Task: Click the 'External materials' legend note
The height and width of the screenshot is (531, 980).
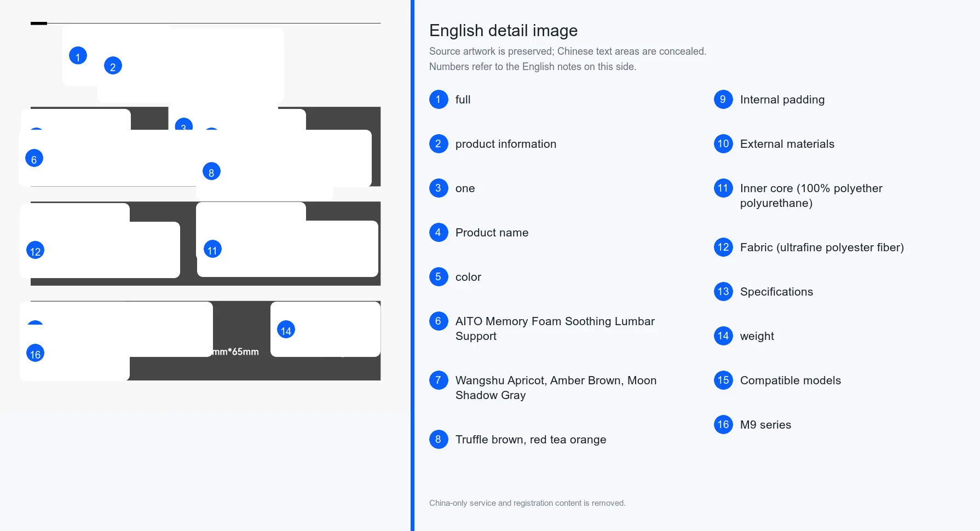Action: (787, 144)
